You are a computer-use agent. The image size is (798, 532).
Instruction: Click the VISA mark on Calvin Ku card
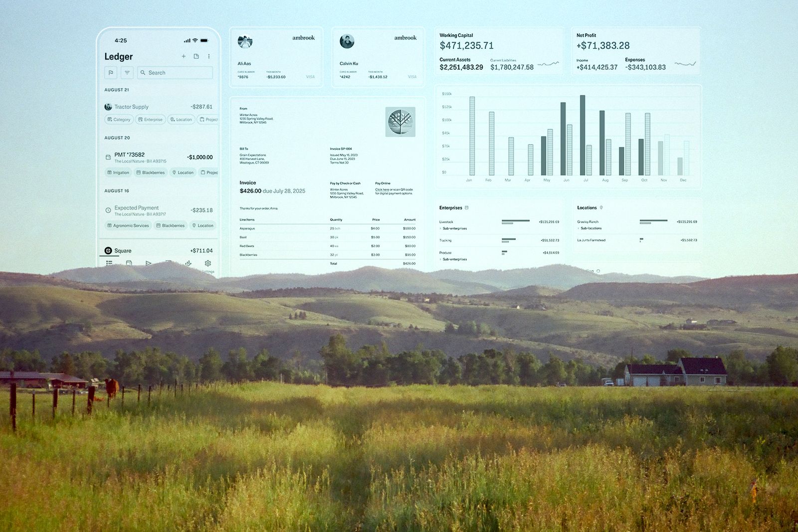(x=412, y=77)
